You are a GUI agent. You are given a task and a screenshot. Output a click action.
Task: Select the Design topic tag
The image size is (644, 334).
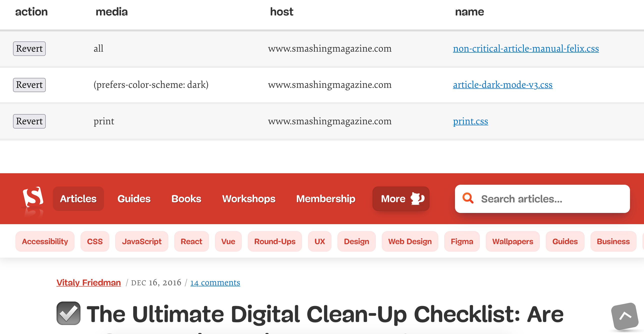pos(356,241)
